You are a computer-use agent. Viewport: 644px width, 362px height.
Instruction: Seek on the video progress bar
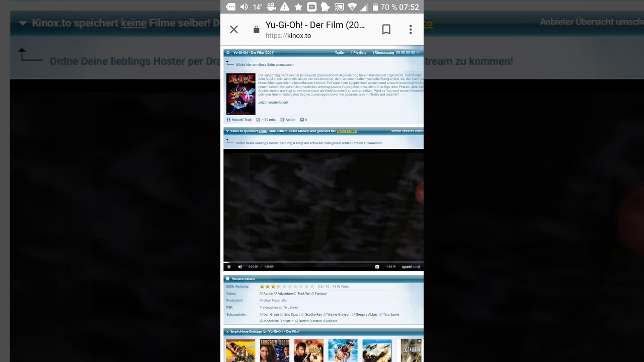click(324, 262)
